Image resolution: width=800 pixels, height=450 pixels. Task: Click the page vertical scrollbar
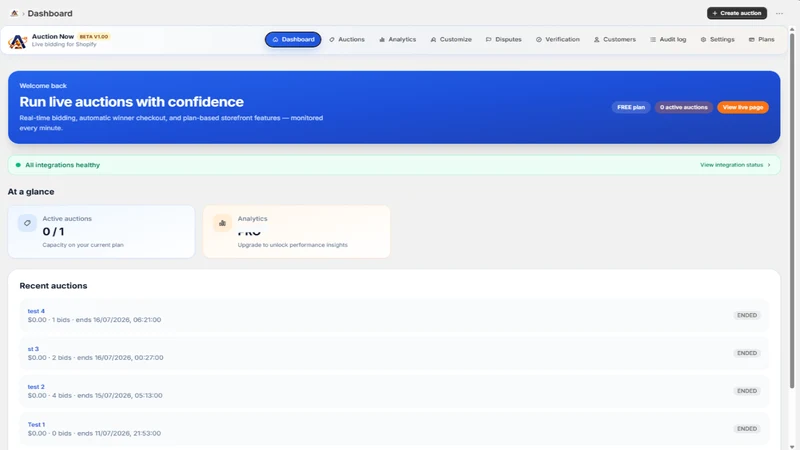click(x=792, y=209)
